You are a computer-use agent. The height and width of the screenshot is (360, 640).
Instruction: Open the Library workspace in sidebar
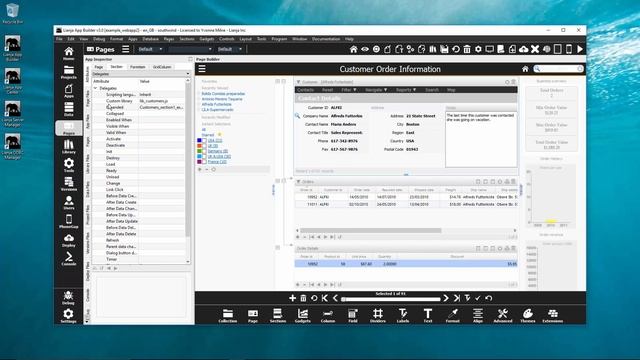[69, 147]
